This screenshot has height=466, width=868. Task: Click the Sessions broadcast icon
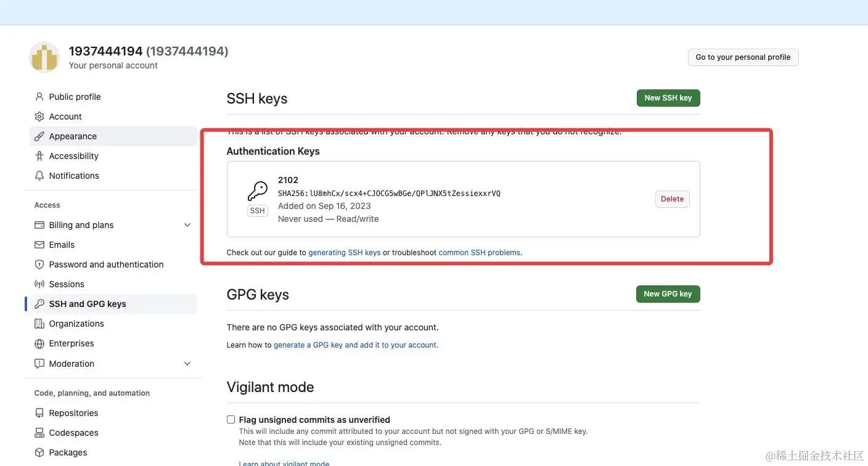[x=39, y=284]
